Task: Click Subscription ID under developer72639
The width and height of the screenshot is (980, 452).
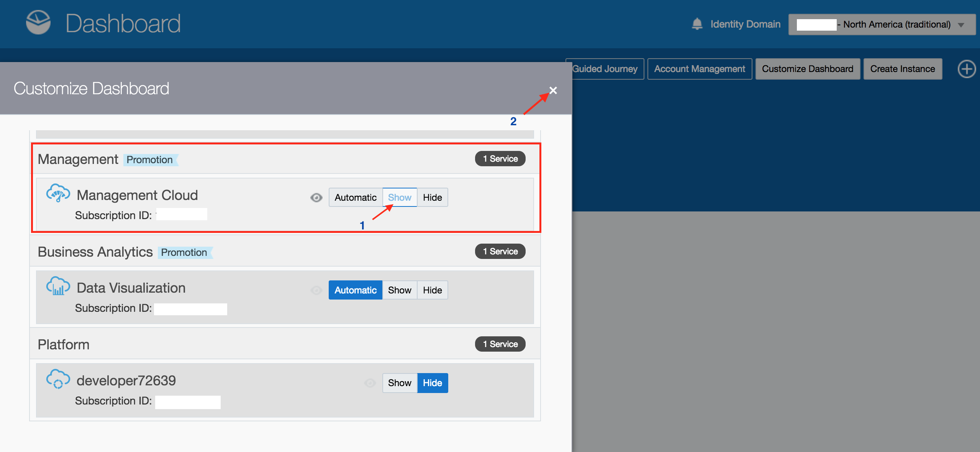Action: click(113, 401)
